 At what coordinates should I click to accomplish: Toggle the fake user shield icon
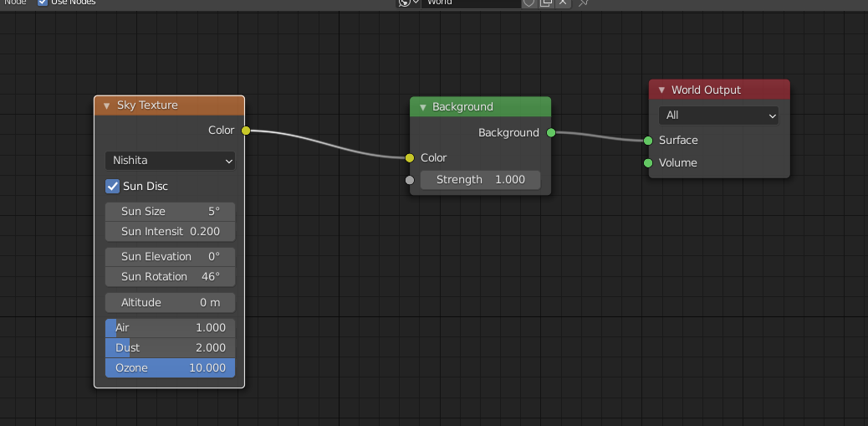(528, 3)
